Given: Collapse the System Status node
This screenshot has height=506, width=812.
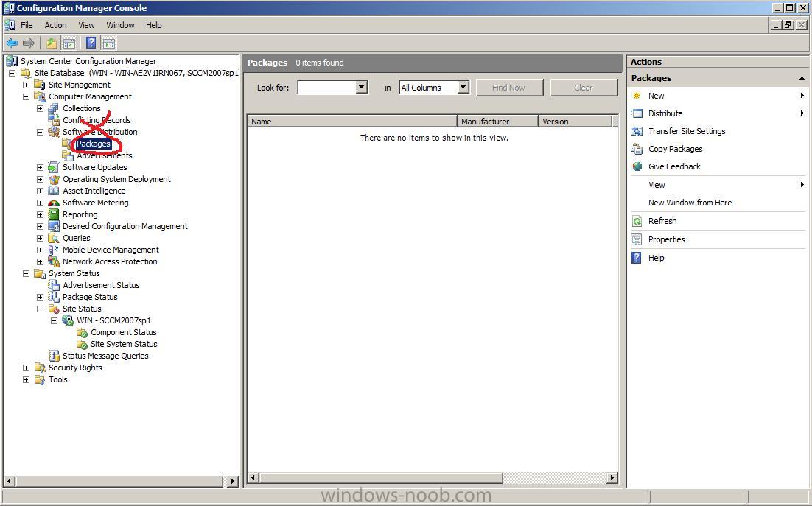Looking at the screenshot, I should click(x=26, y=273).
